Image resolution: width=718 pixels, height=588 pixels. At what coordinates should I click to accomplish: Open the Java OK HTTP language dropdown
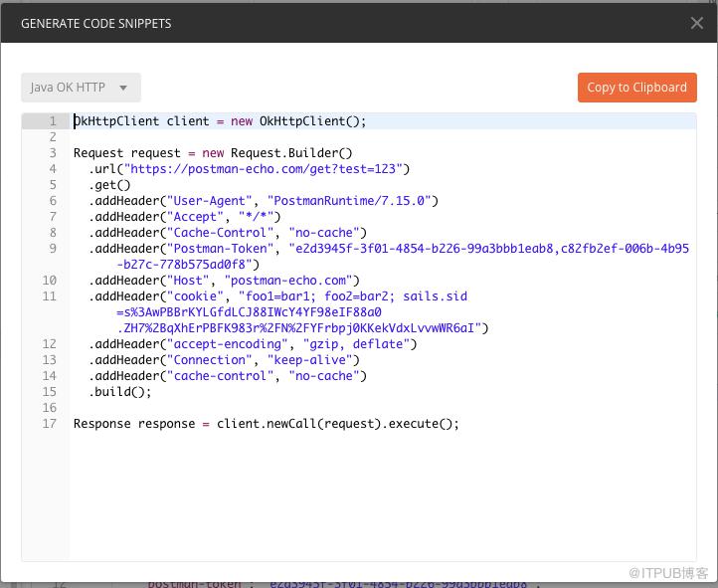click(81, 87)
